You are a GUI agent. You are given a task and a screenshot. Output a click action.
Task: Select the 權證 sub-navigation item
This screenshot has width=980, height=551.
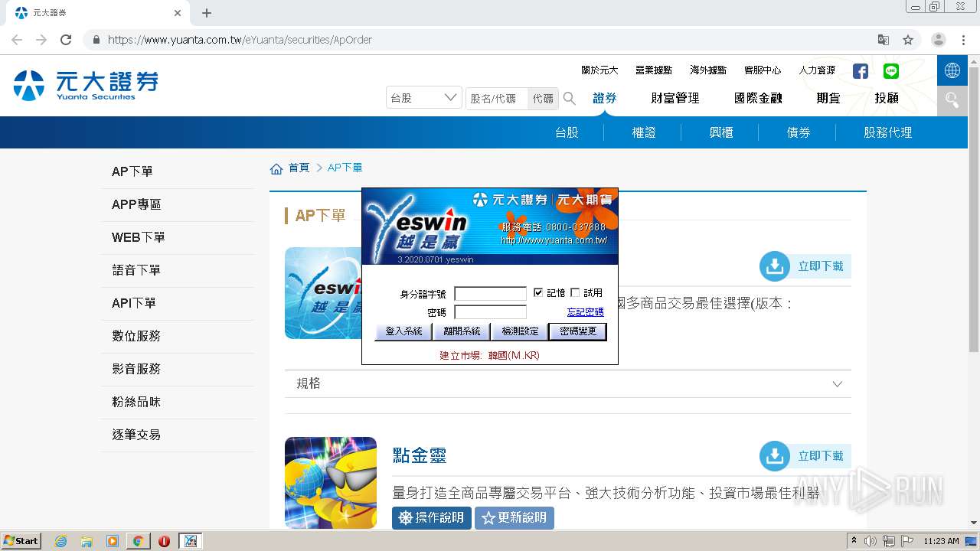(644, 132)
